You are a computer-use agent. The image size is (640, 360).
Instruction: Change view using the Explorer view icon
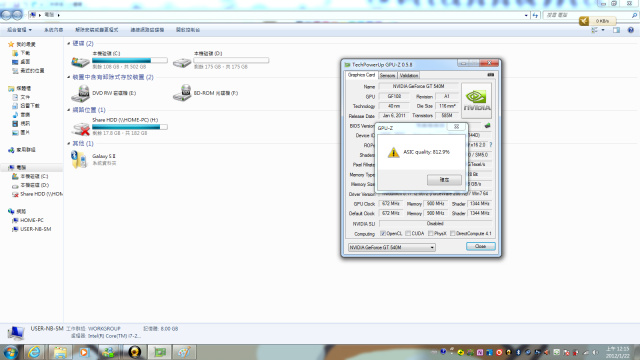pyautogui.click(x=595, y=30)
